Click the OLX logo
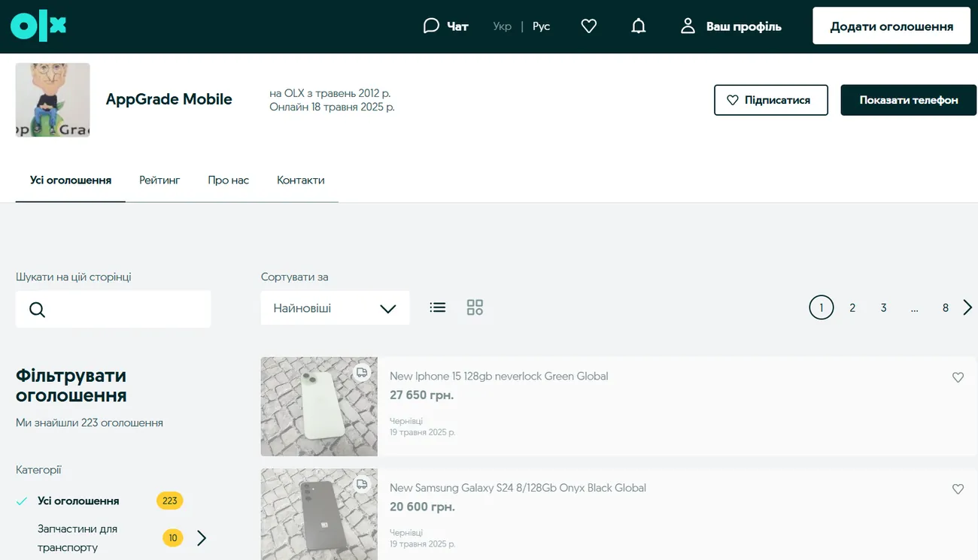978x560 pixels. pyautogui.click(x=38, y=26)
